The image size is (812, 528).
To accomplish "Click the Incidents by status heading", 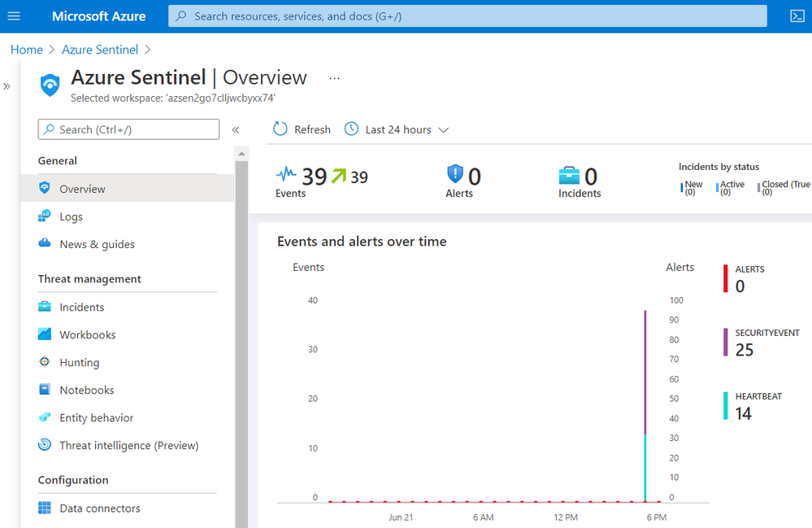I will point(719,167).
